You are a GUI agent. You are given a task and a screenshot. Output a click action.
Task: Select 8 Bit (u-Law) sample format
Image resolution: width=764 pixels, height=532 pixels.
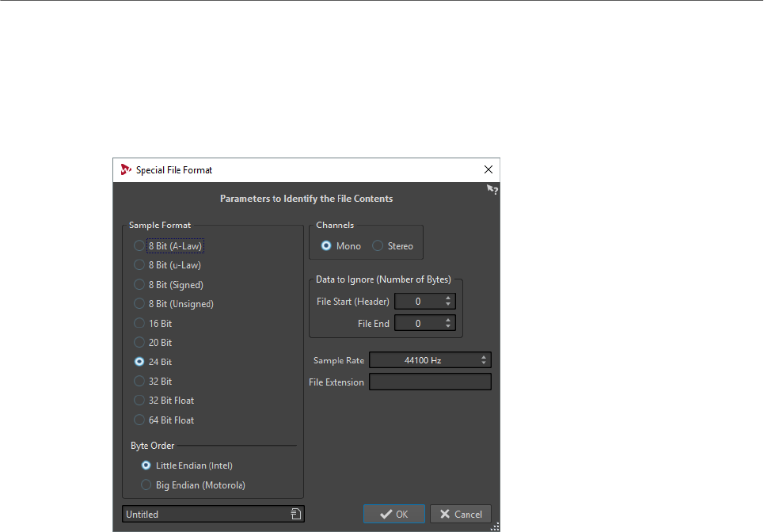(x=168, y=265)
